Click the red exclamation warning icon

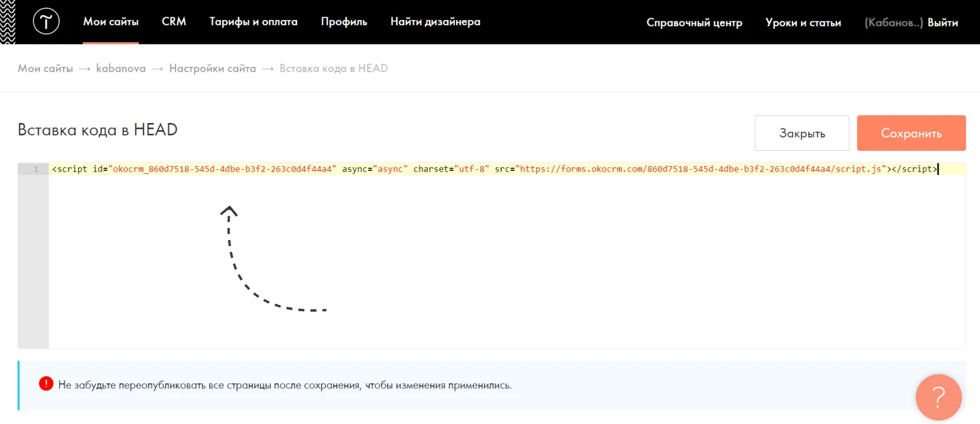pos(46,384)
